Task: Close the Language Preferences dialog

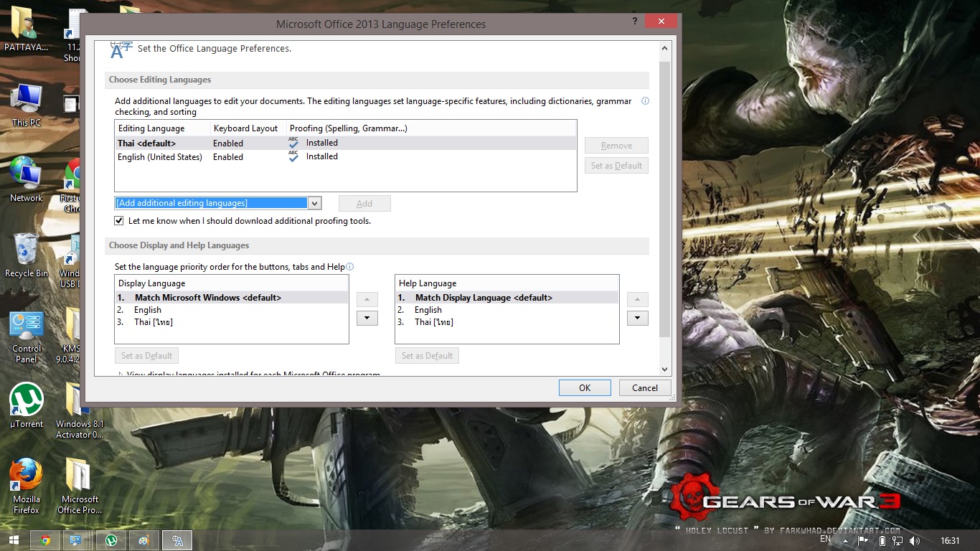Action: coord(661,21)
